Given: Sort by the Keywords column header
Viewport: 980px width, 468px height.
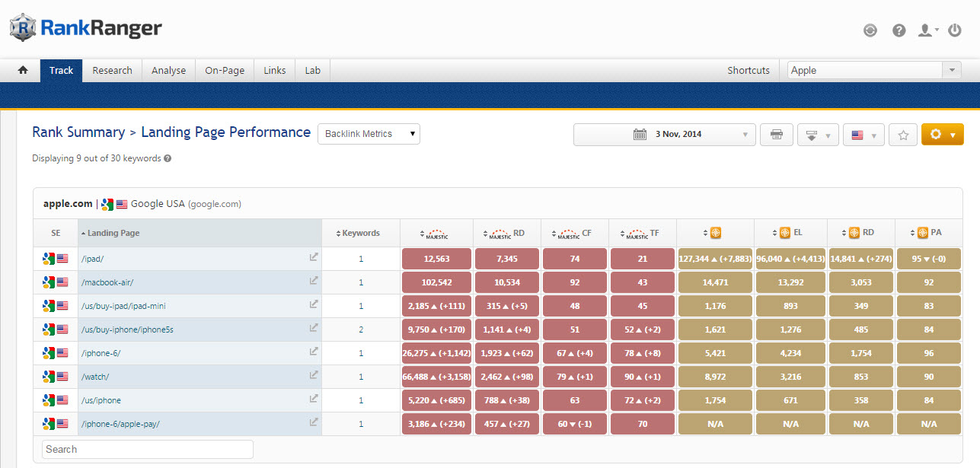Looking at the screenshot, I should tap(361, 233).
